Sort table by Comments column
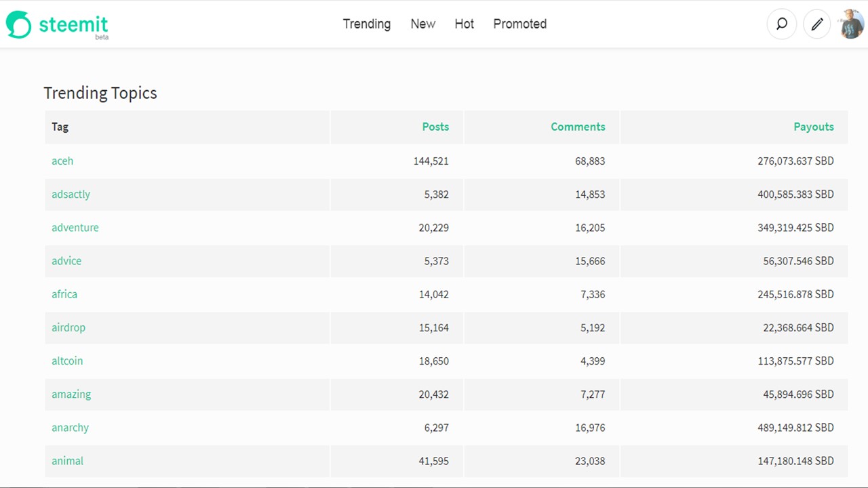 578,127
